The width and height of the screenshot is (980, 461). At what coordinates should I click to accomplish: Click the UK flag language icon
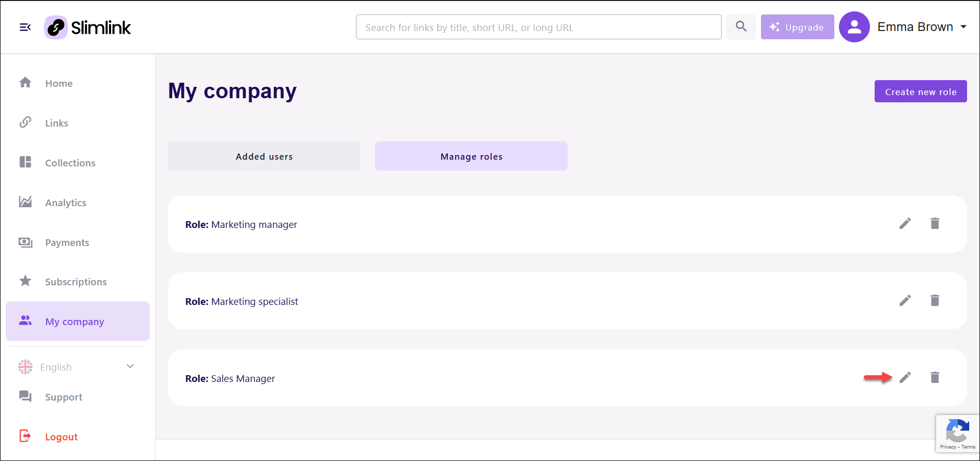pyautogui.click(x=25, y=367)
